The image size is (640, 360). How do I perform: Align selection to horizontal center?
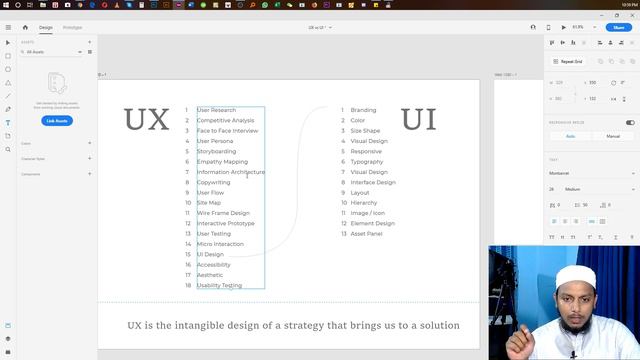(611, 42)
